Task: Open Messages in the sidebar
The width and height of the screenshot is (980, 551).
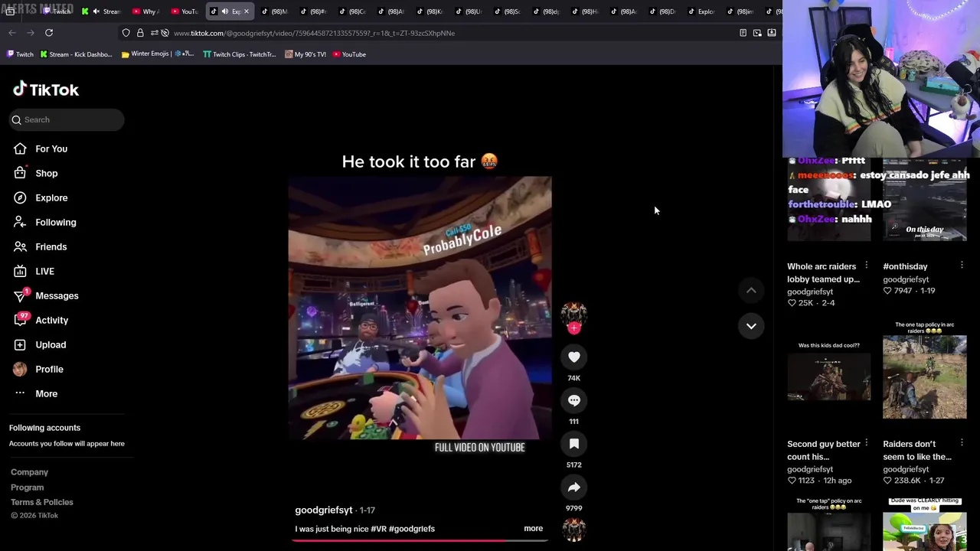Action: tap(57, 295)
